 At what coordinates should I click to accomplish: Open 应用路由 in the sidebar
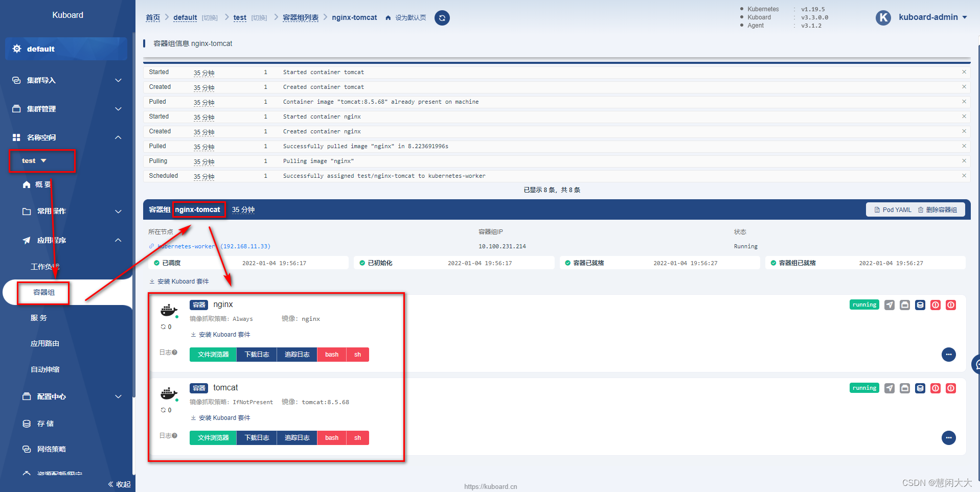pyautogui.click(x=45, y=343)
